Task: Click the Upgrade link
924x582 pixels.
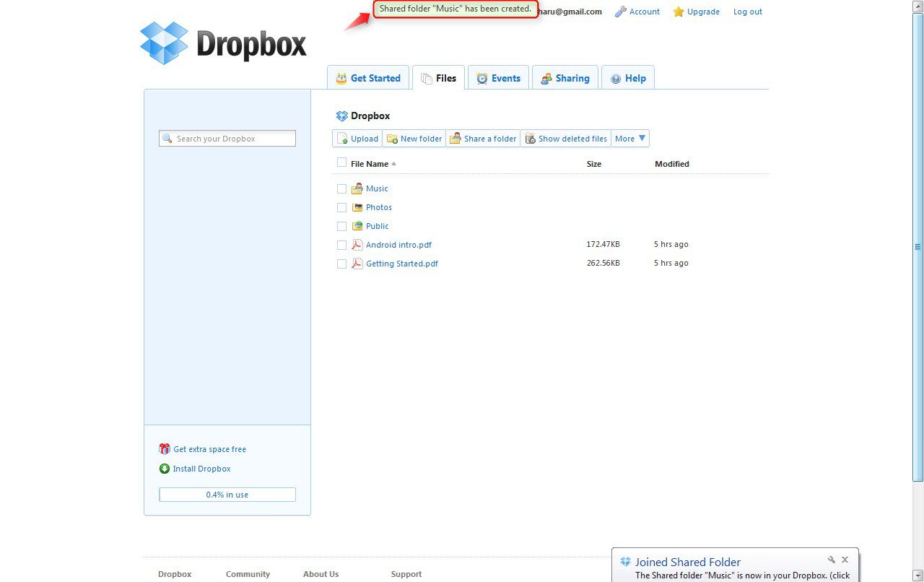Action: (704, 12)
